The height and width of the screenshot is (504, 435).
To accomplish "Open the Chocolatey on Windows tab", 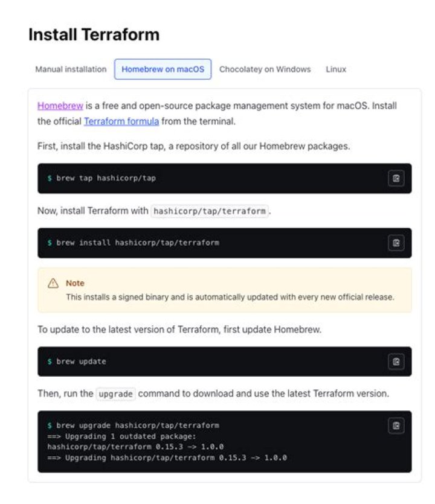I will tap(265, 69).
